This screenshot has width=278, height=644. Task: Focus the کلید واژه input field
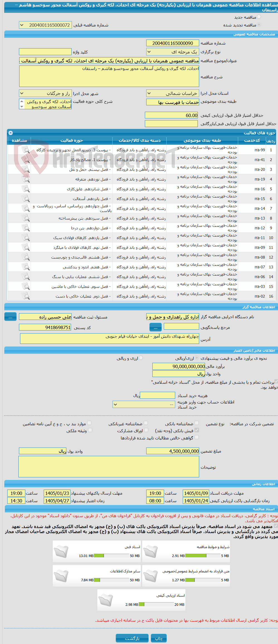pyautogui.click(x=45, y=52)
